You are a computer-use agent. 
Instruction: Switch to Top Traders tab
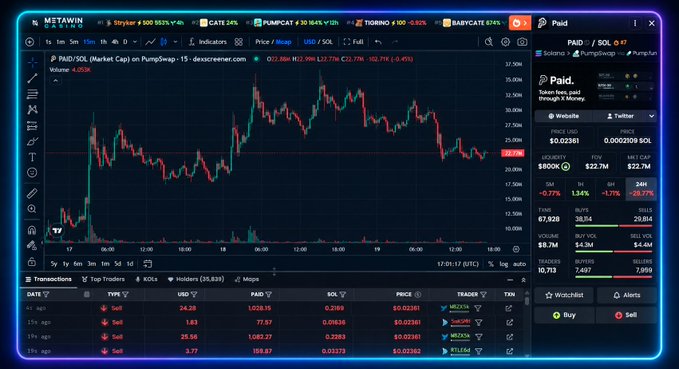point(103,279)
